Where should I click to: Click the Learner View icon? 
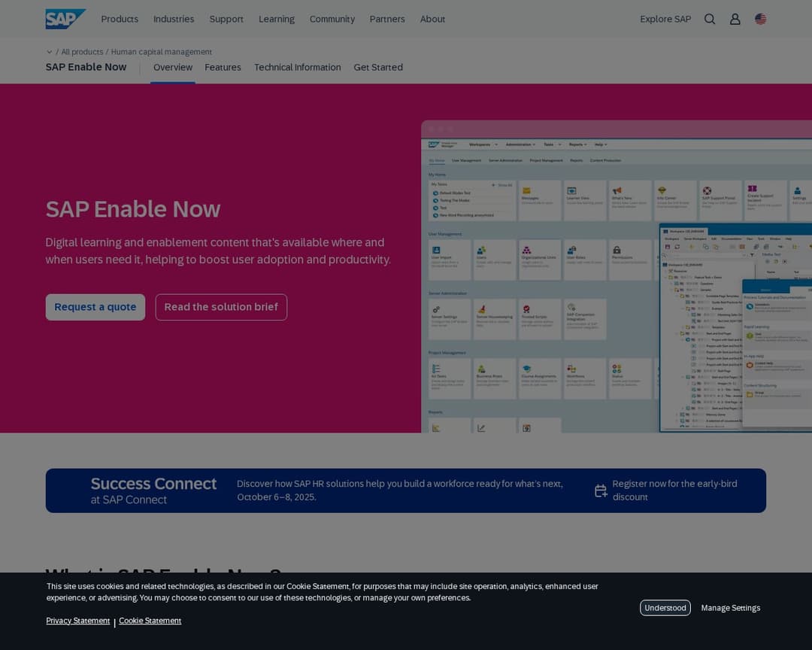571,190
